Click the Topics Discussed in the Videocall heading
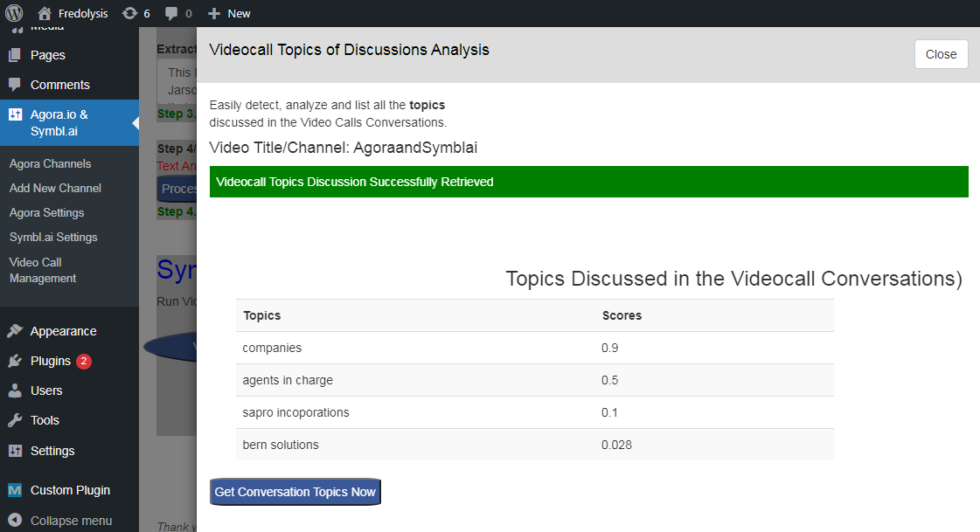 click(733, 279)
